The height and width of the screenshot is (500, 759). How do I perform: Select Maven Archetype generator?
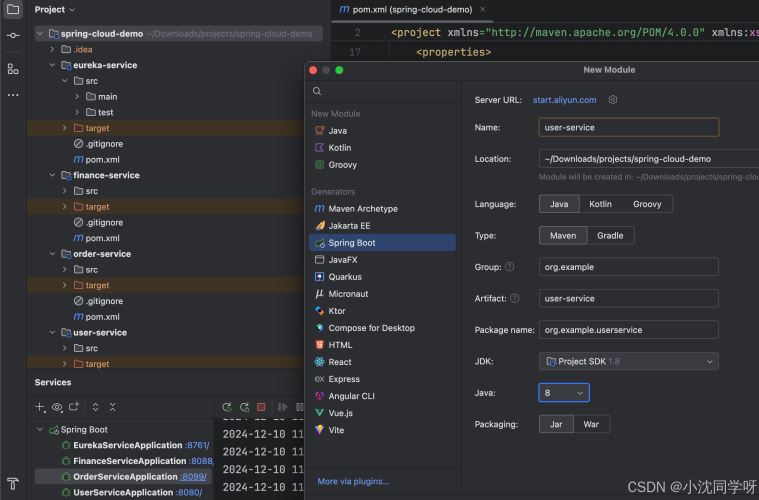pyautogui.click(x=382, y=209)
